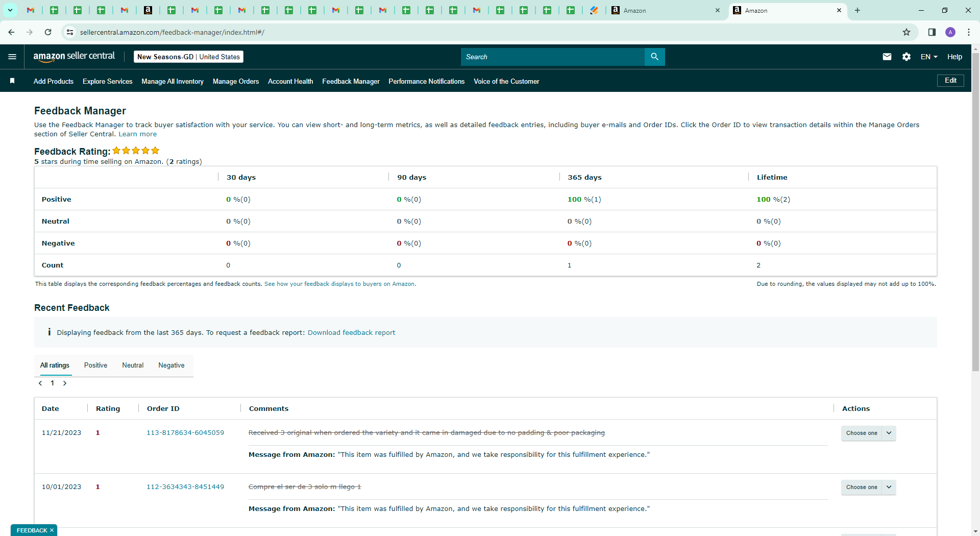Click Download feedback report link
980x536 pixels.
point(351,333)
